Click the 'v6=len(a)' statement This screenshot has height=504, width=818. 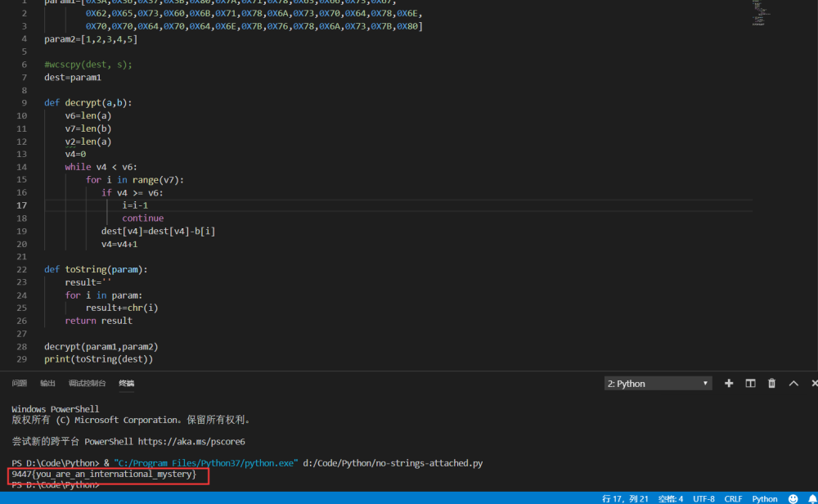point(88,116)
